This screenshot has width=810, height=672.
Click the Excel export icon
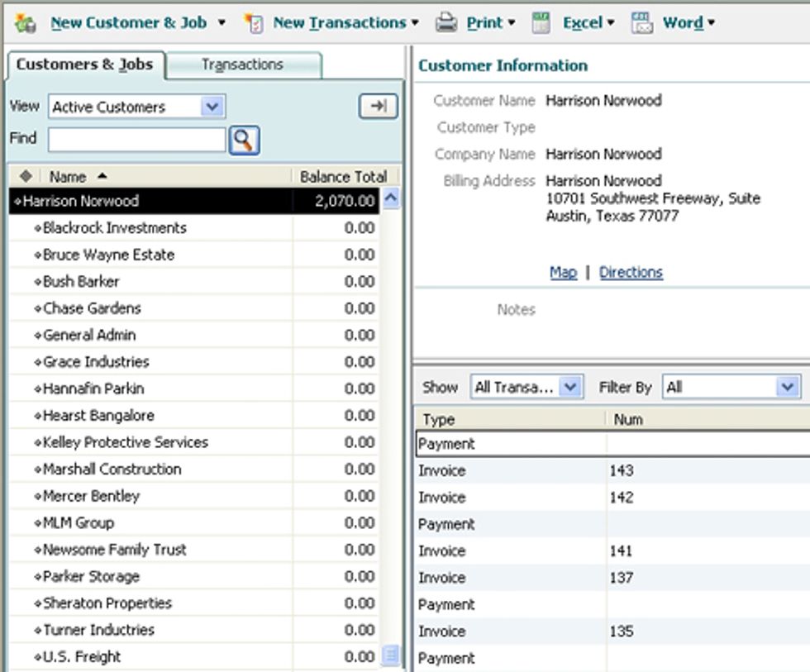click(x=542, y=22)
